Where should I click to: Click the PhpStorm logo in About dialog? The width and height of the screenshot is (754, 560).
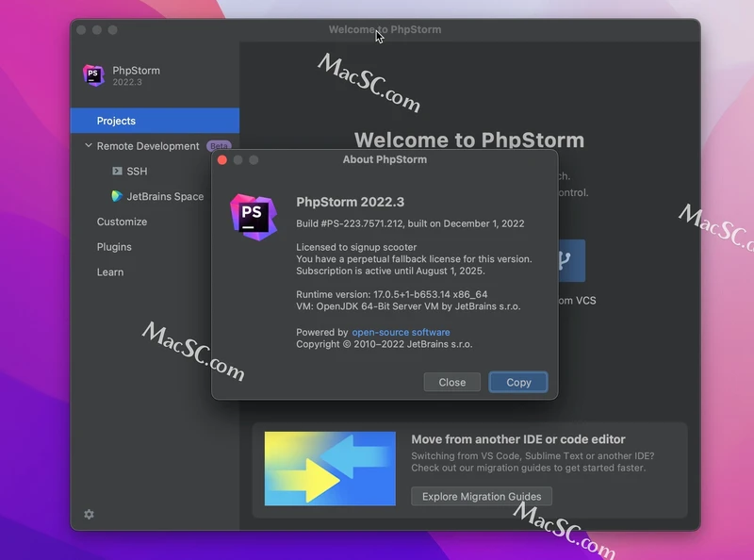254,214
